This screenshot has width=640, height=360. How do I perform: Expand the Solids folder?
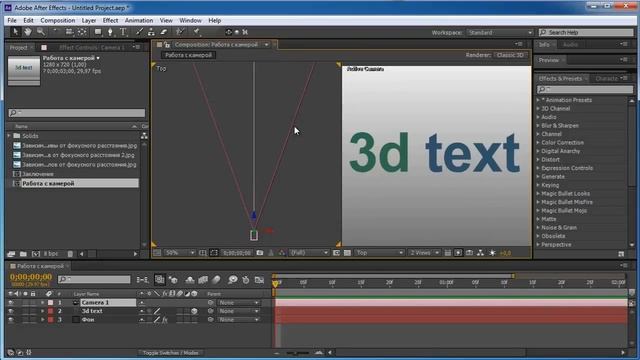click(9, 136)
